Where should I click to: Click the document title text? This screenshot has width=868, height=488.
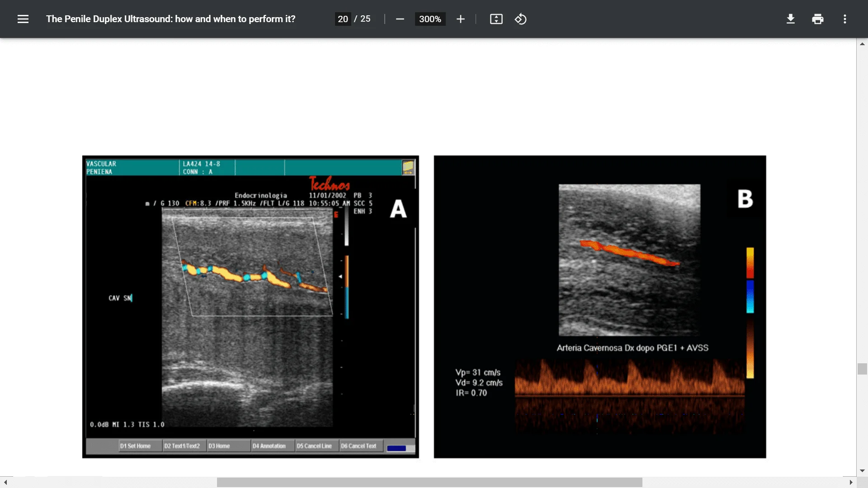(170, 19)
